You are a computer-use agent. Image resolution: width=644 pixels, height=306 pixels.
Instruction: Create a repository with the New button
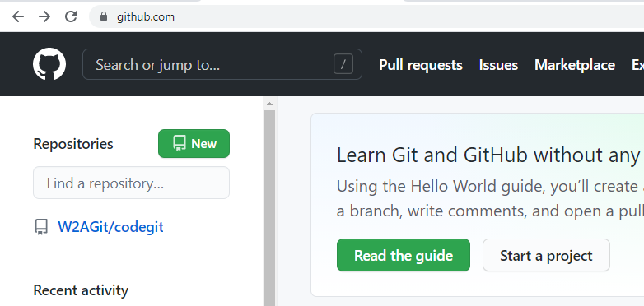click(194, 144)
